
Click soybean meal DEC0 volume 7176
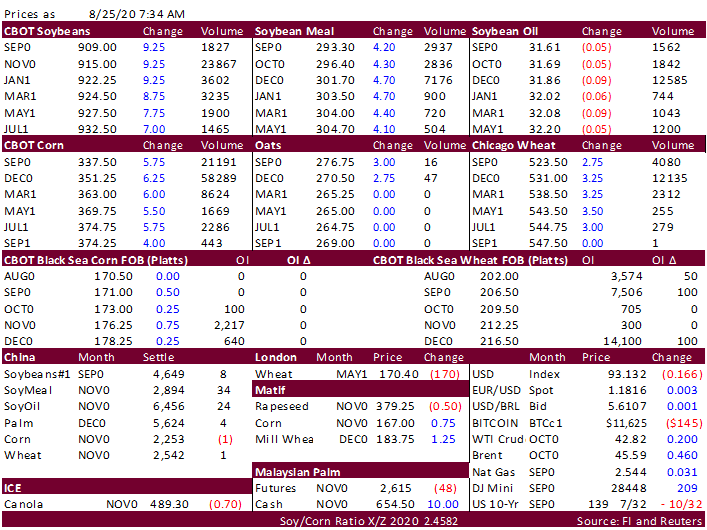point(438,80)
